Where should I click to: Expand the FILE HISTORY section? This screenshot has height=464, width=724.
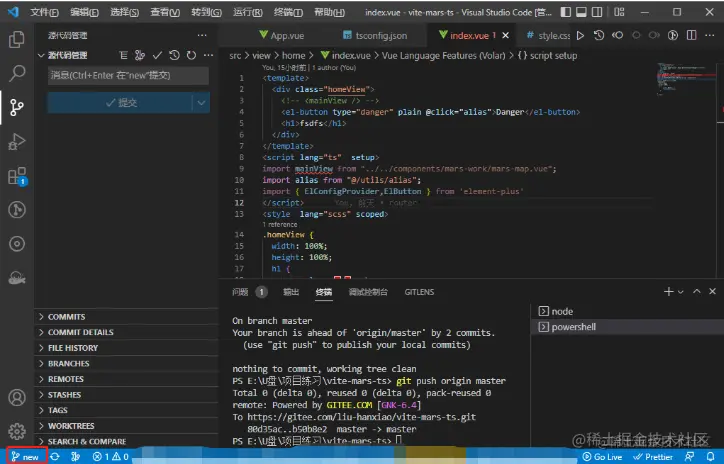[x=126, y=348]
